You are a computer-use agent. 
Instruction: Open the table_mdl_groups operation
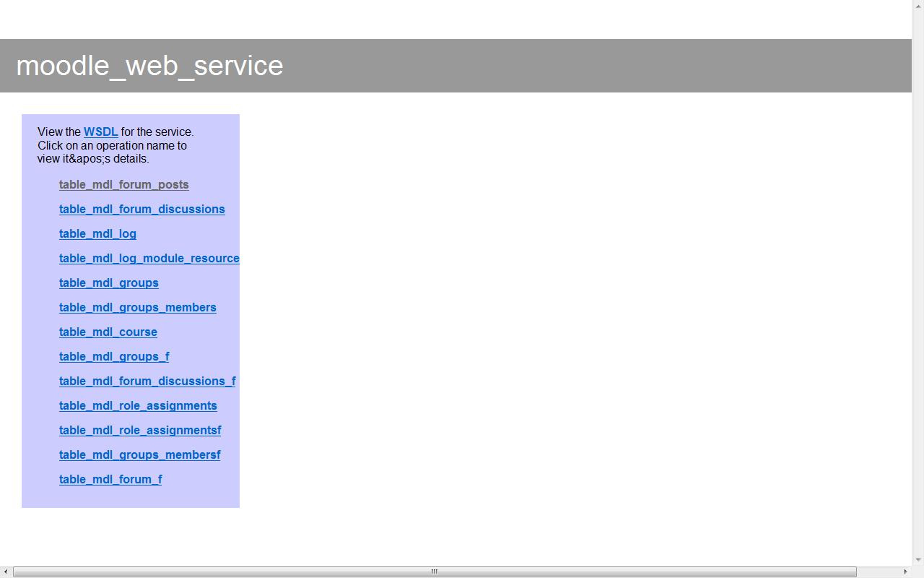[x=108, y=282]
